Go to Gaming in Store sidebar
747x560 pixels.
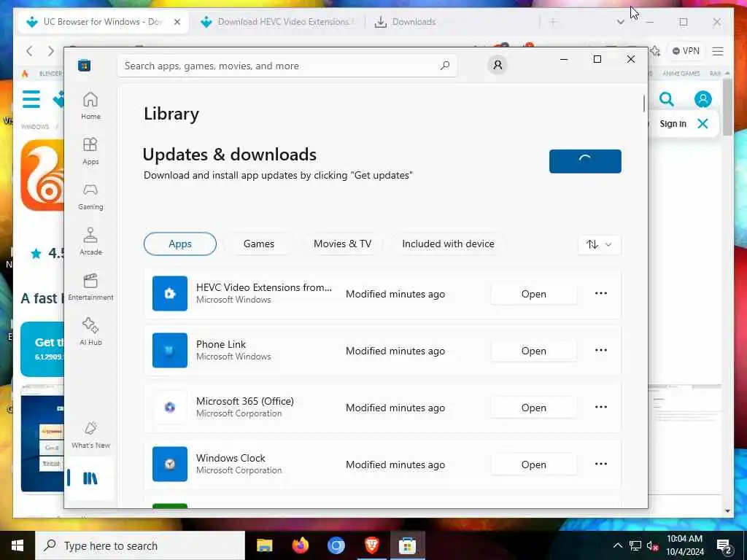click(x=90, y=196)
